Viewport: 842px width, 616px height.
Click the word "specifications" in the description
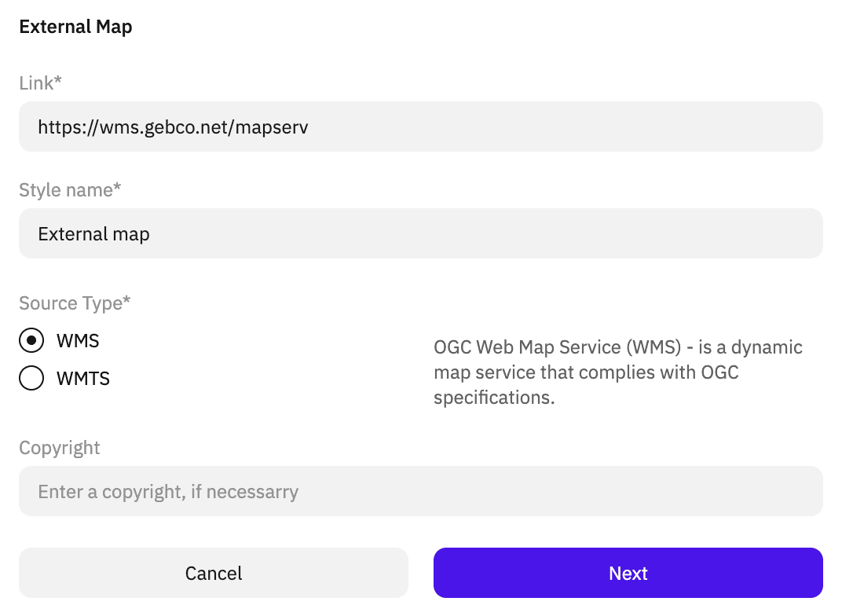[491, 398]
